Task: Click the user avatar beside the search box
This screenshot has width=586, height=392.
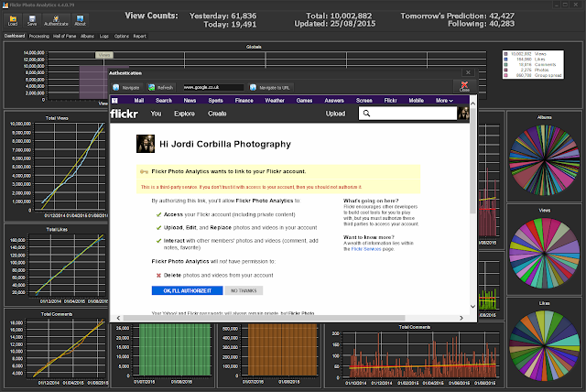Action: point(463,114)
